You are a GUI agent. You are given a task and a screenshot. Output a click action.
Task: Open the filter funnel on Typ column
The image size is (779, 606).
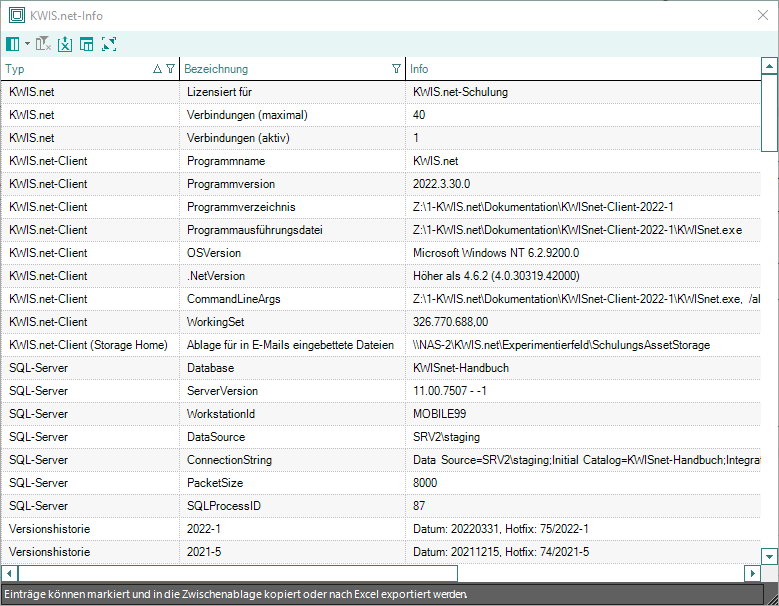170,69
